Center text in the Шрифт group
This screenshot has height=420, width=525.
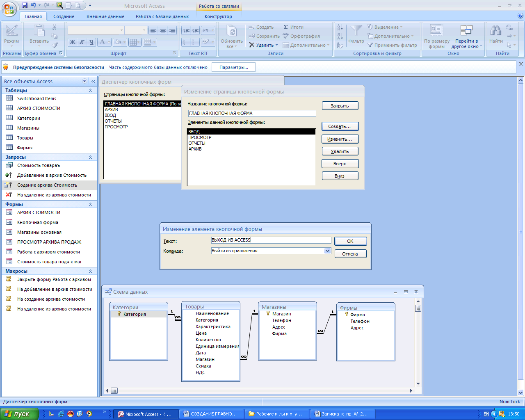tap(163, 30)
